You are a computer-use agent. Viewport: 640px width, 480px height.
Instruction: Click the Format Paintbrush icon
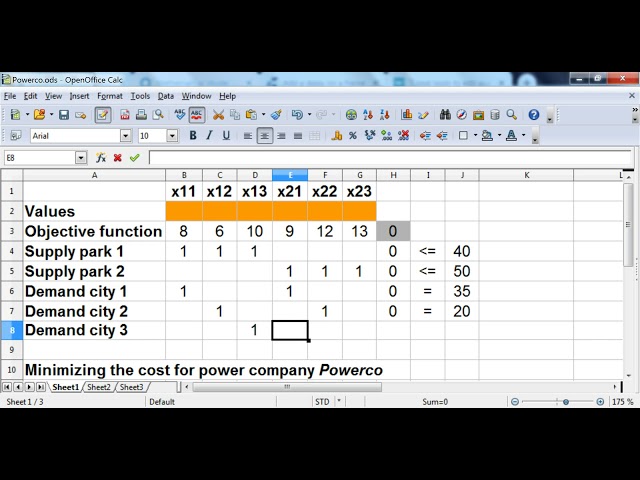click(276, 115)
